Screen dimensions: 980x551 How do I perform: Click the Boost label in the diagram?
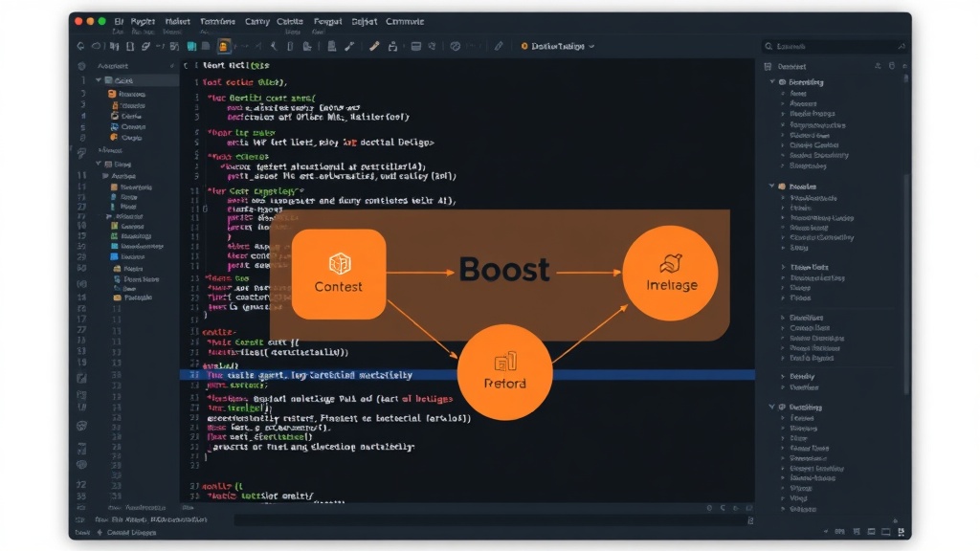pos(504,269)
